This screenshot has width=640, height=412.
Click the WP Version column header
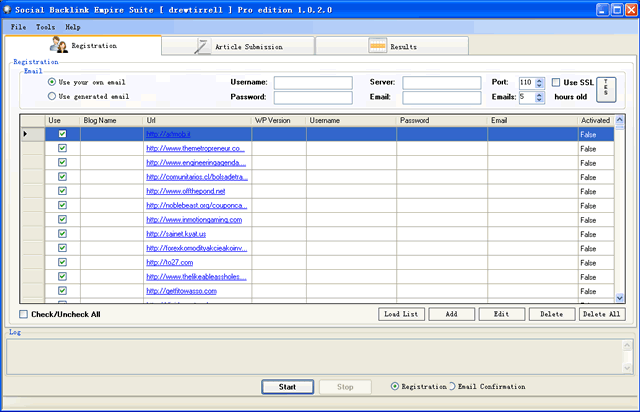279,120
